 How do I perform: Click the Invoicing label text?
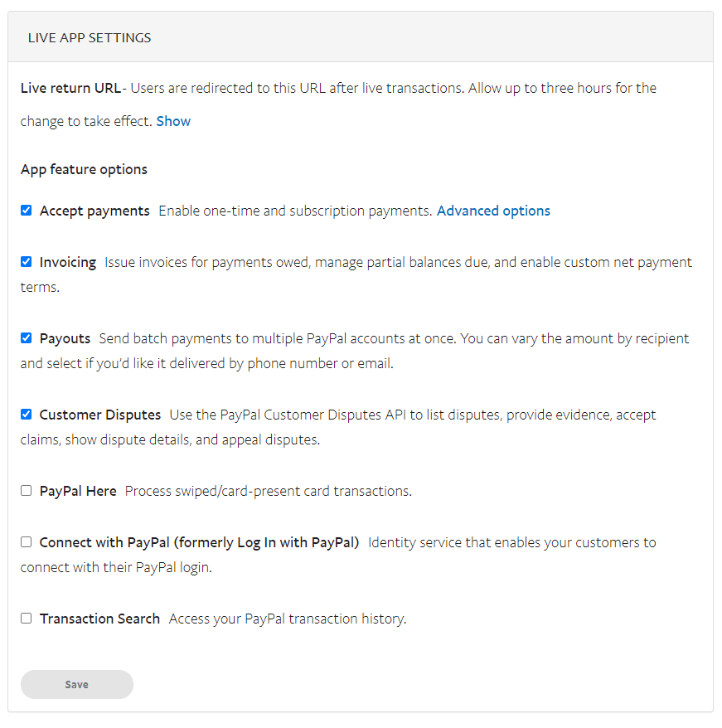pos(68,262)
